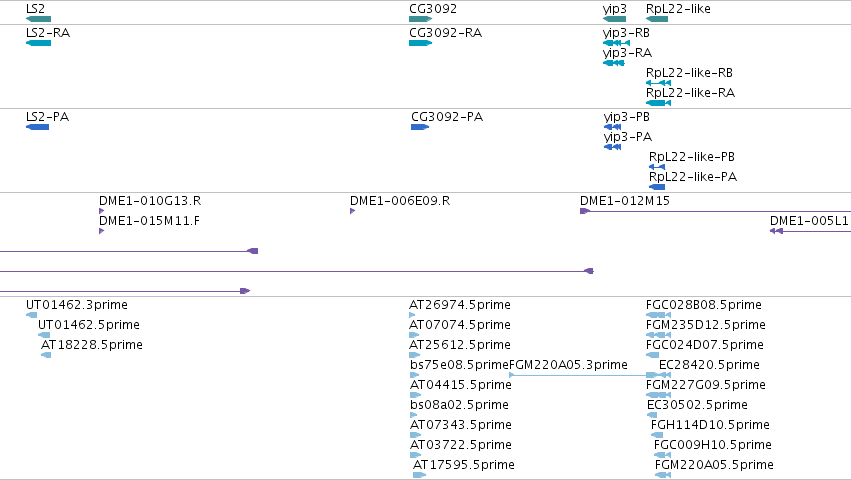Select the EC30502.5prime EST label
This screenshot has width=851, height=480.
tap(697, 405)
